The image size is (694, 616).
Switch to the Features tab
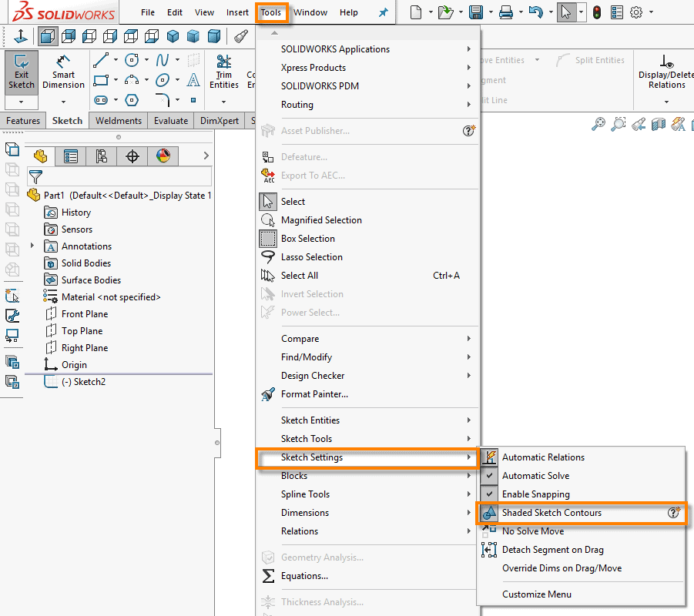23,121
